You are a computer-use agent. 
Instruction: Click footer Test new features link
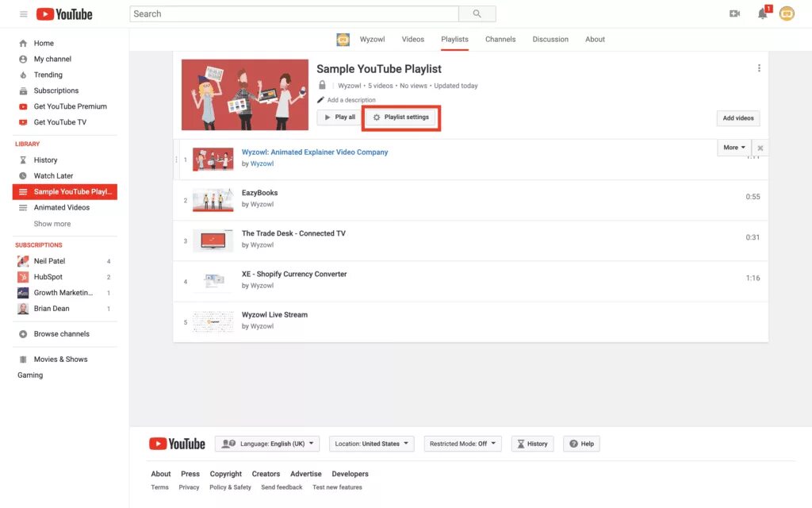pos(337,487)
